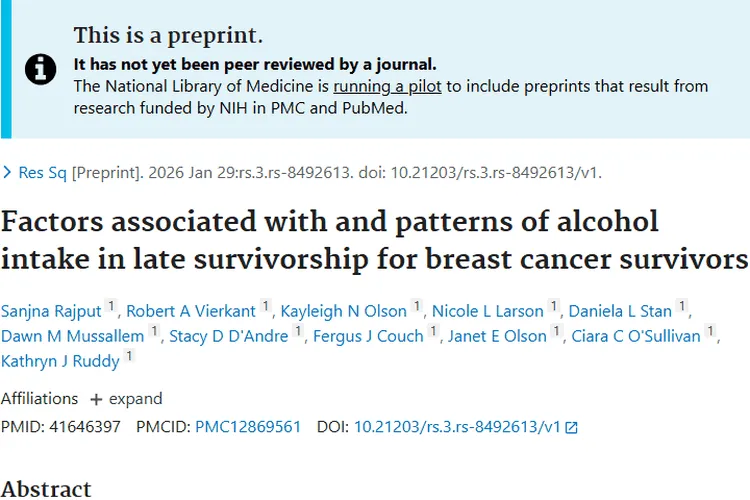This screenshot has width=750, height=500.
Task: Click author Stacy D D'Andre
Action: (x=228, y=336)
